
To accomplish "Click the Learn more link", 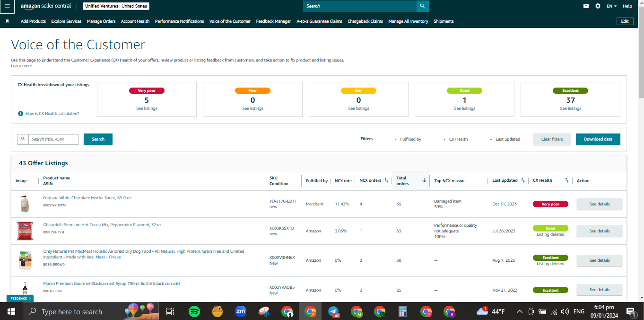I will tap(21, 66).
